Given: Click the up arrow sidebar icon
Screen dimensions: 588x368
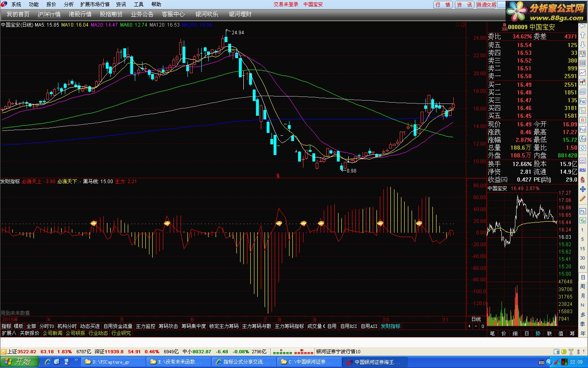Looking at the screenshot, I should point(583,35).
